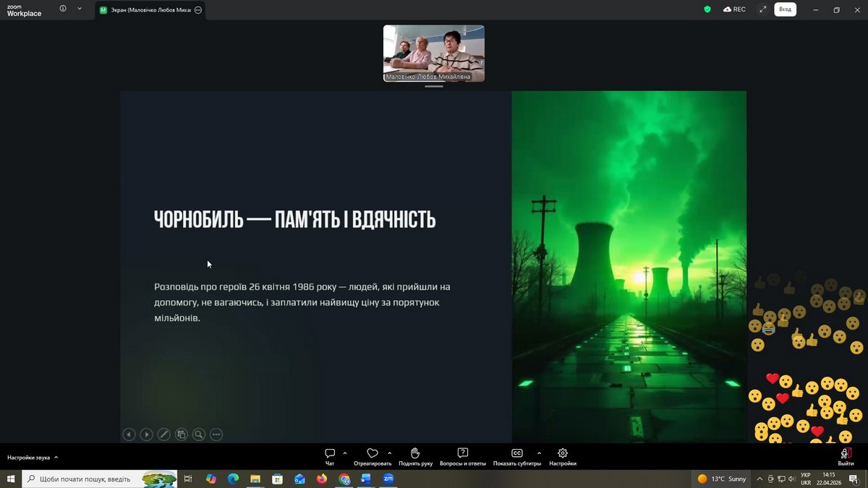Select the Экран shared screen tab

click(148, 10)
